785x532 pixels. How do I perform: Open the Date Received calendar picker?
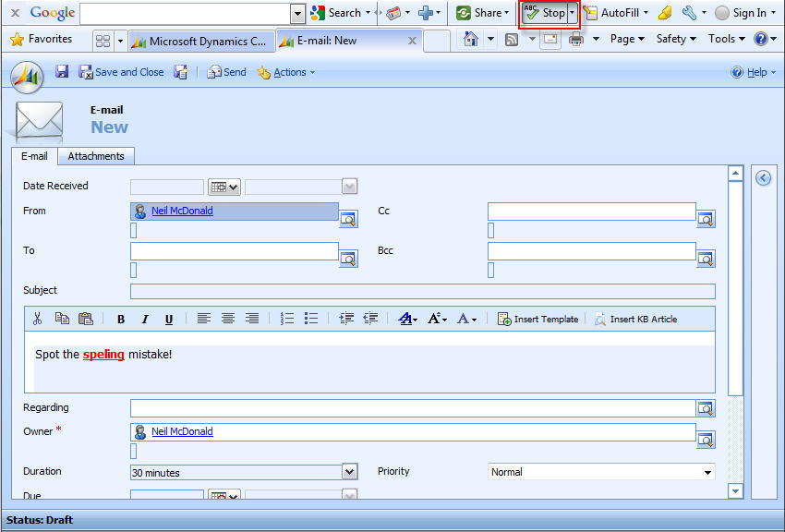pos(224,187)
